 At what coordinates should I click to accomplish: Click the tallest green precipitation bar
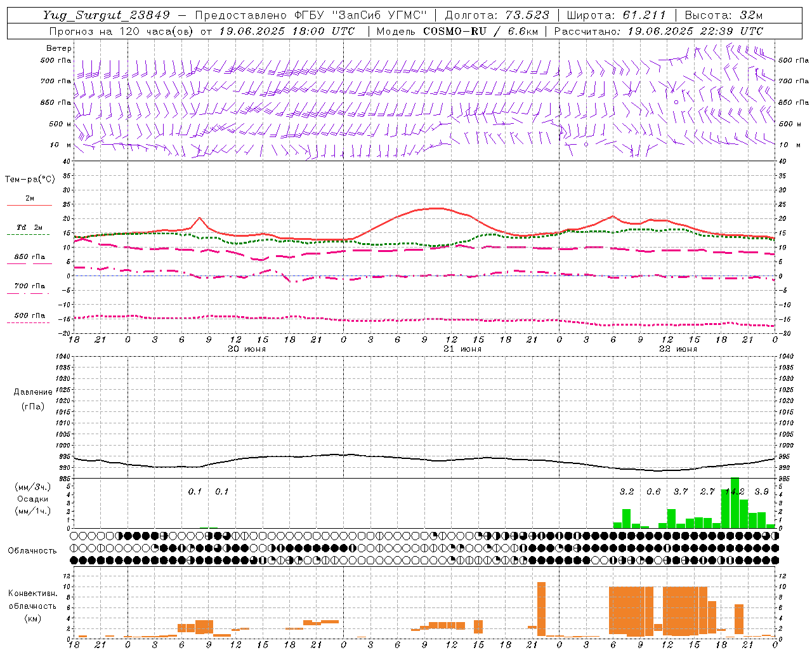pos(735,503)
